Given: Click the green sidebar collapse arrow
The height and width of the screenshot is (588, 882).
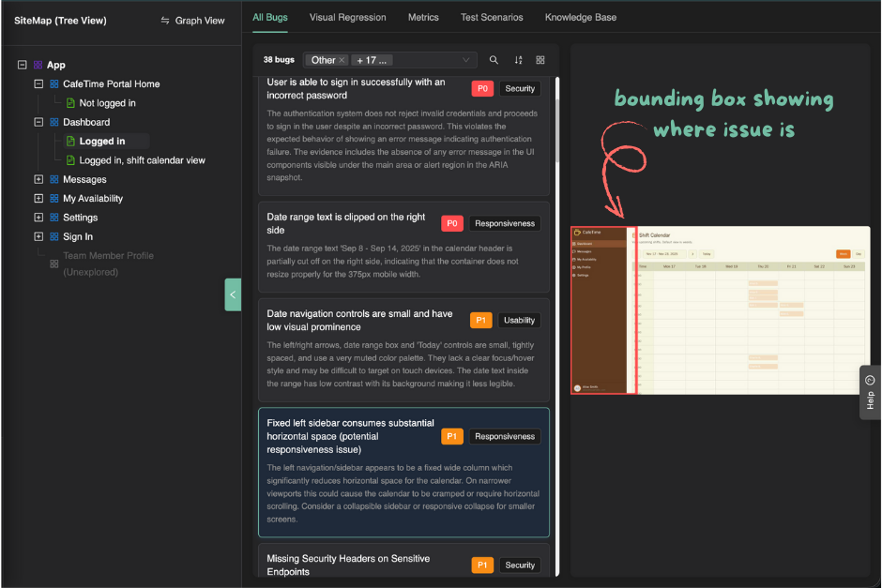Looking at the screenshot, I should pyautogui.click(x=233, y=294).
